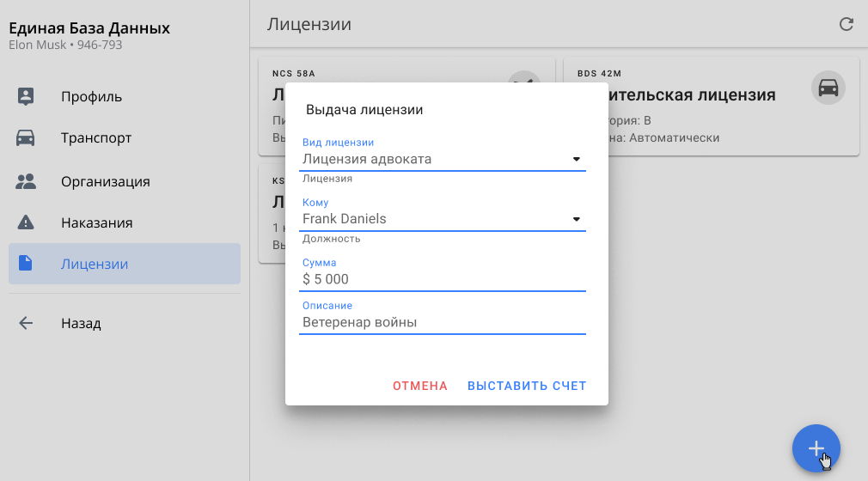This screenshot has height=481, width=868.
Task: Open the Организация menu item
Action: [105, 181]
